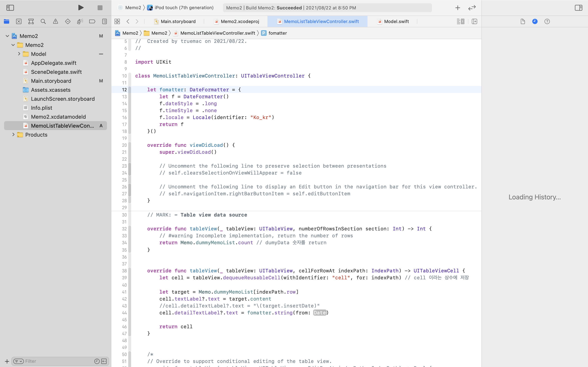Screen dimensions: 588x367
Task: Switch to the Model.swift tab
Action: (x=396, y=21)
